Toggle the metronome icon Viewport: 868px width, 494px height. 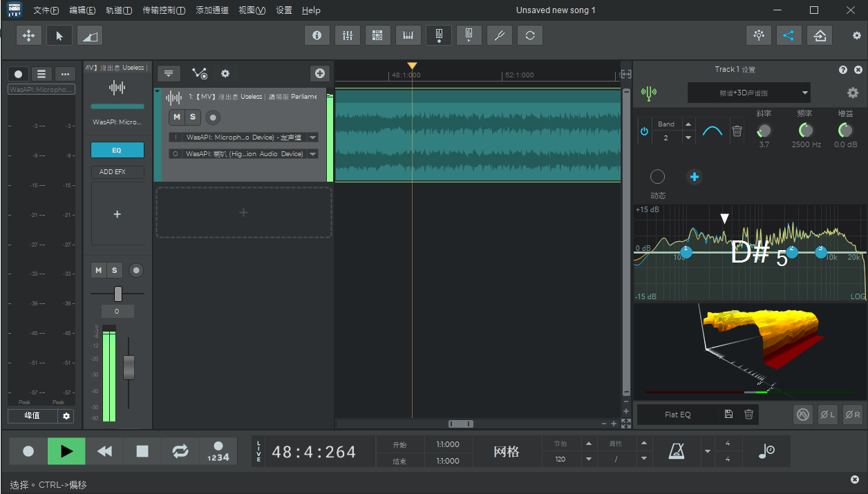(x=677, y=451)
